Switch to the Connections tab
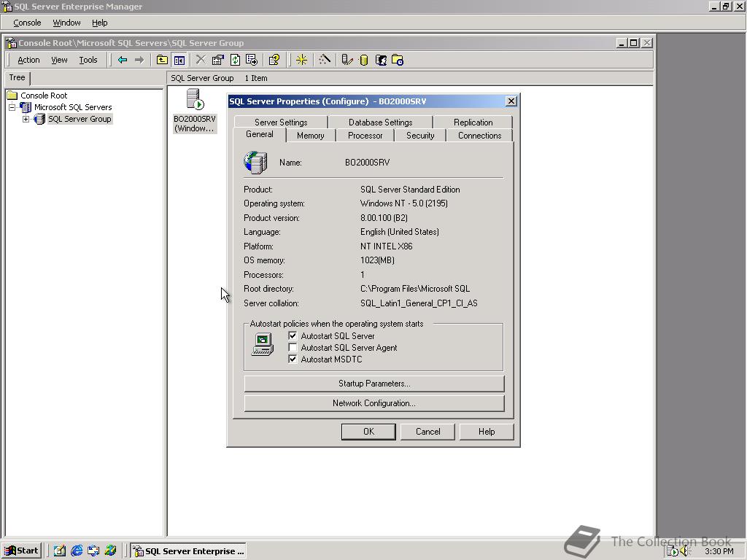747x560 pixels. pyautogui.click(x=479, y=136)
